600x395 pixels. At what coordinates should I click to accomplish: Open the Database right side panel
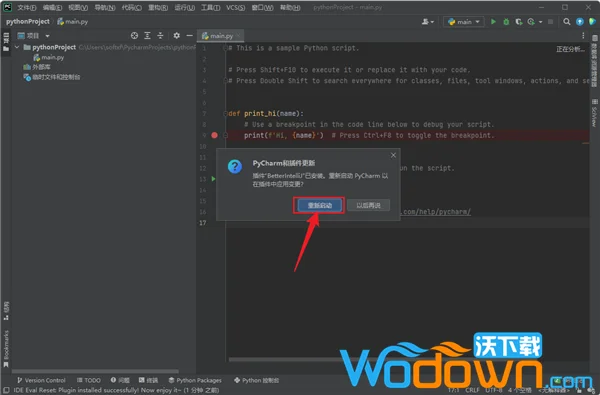pyautogui.click(x=594, y=61)
